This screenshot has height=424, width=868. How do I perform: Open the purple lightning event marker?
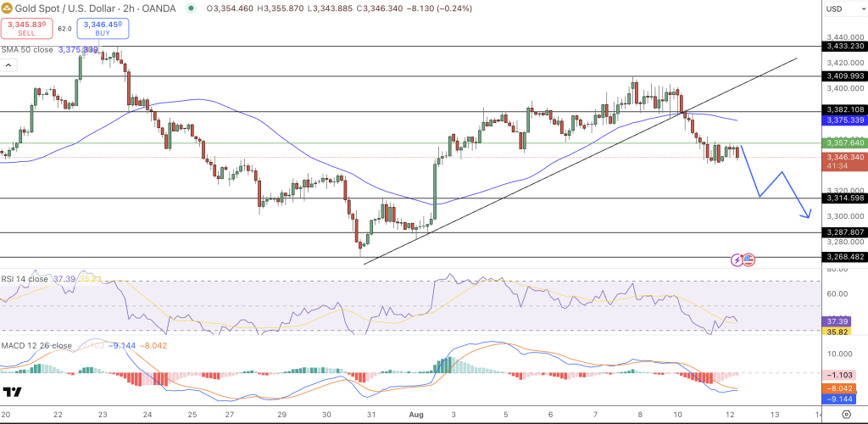click(737, 259)
